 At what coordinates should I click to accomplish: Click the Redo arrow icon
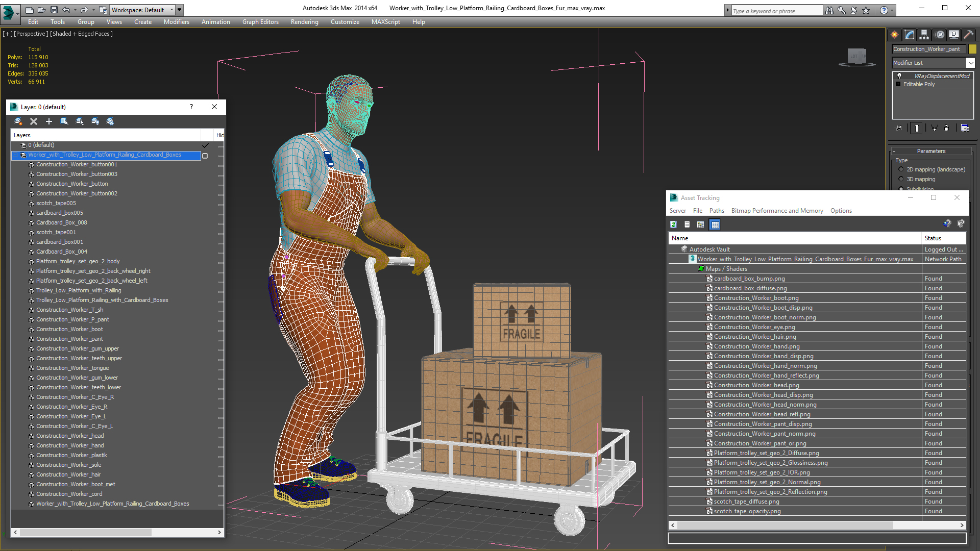tap(84, 10)
